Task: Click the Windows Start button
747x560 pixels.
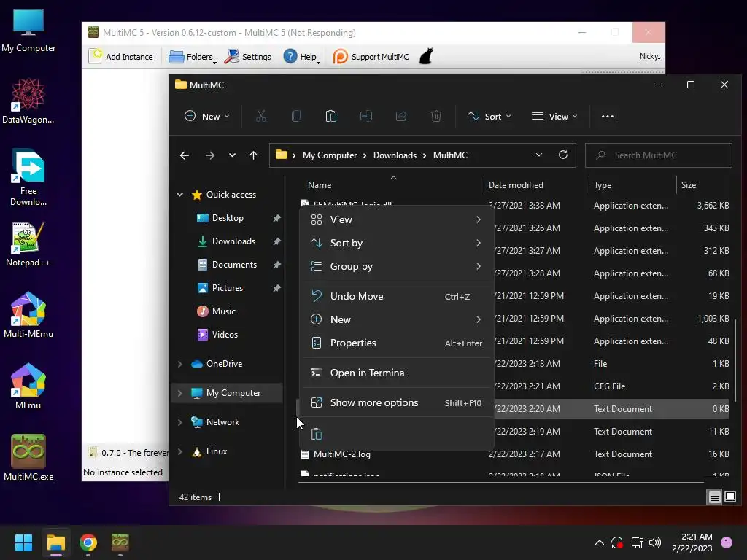Action: point(23,542)
